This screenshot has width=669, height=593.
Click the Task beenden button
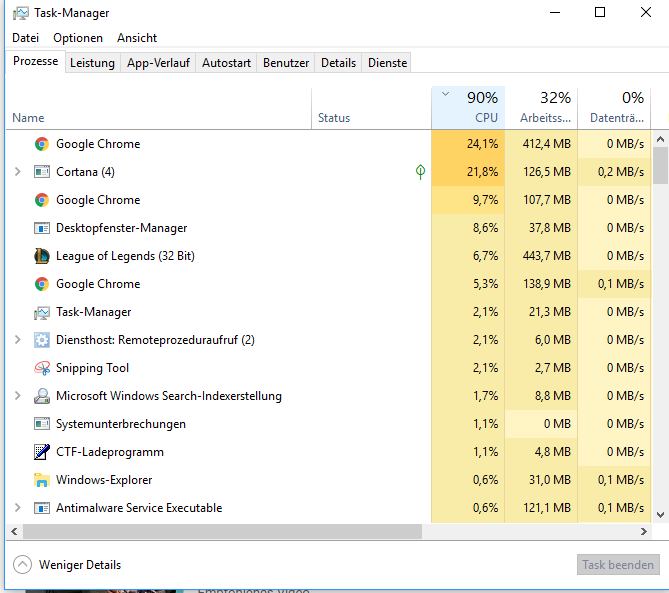(x=618, y=565)
